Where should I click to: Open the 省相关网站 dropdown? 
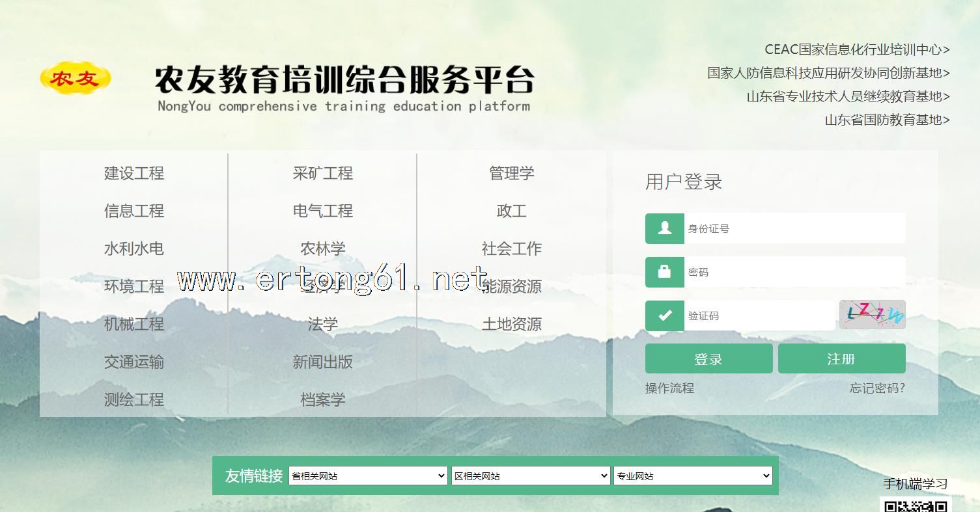[368, 476]
